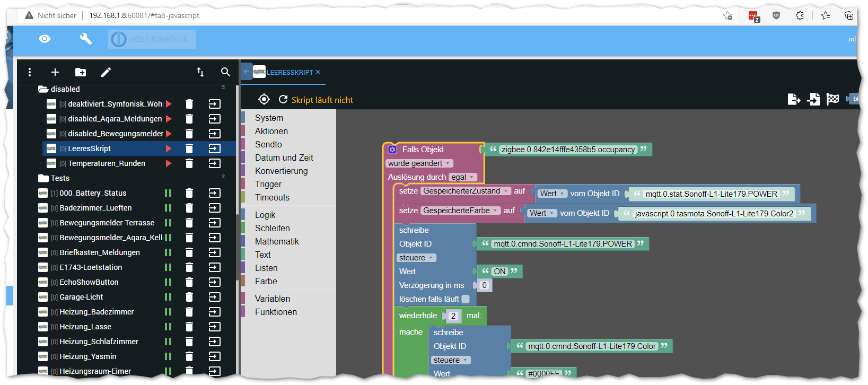Open script search magnifier icon
Viewport: 868px width, 385px height.
(x=225, y=72)
